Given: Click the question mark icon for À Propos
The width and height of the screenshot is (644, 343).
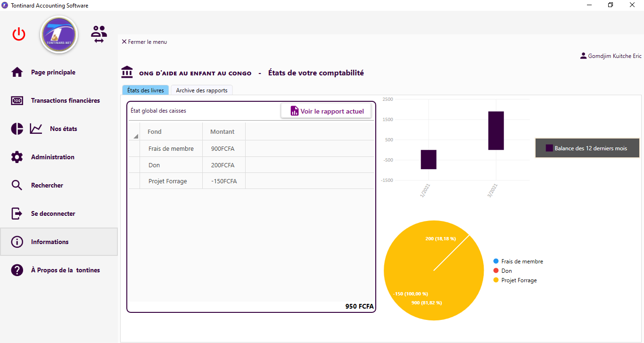Looking at the screenshot, I should [x=17, y=270].
